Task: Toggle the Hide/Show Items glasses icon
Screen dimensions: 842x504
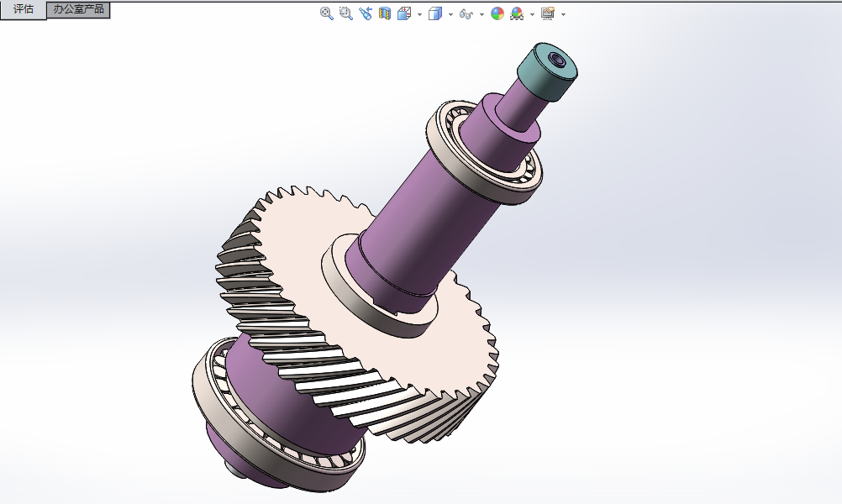Action: pos(466,13)
